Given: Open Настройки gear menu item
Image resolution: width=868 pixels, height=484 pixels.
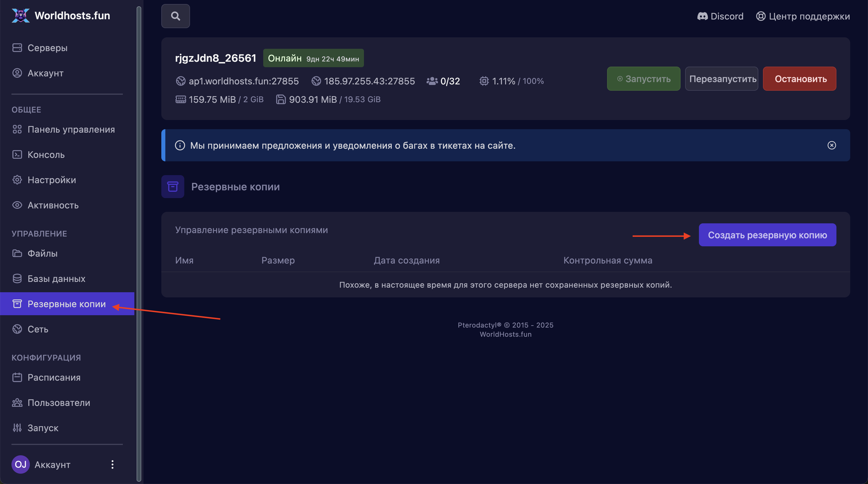Looking at the screenshot, I should click(51, 180).
